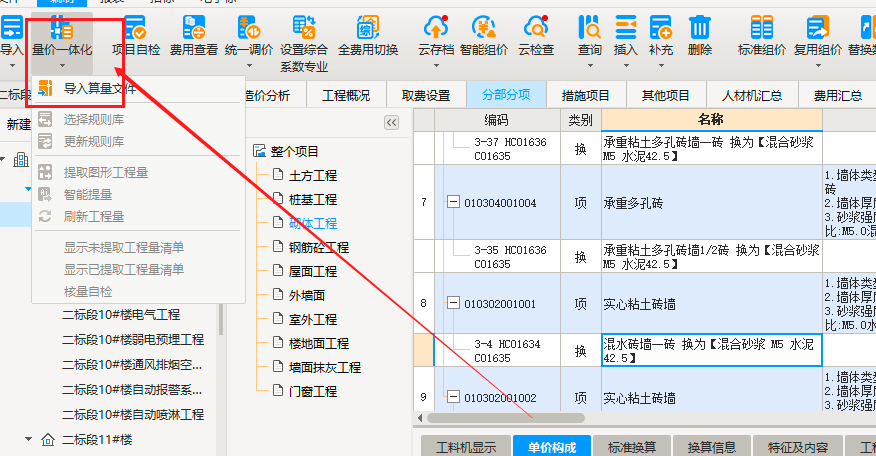Image resolution: width=876 pixels, height=456 pixels.
Task: Open dropdown arrow under 复用组价
Action: pyautogui.click(x=818, y=66)
